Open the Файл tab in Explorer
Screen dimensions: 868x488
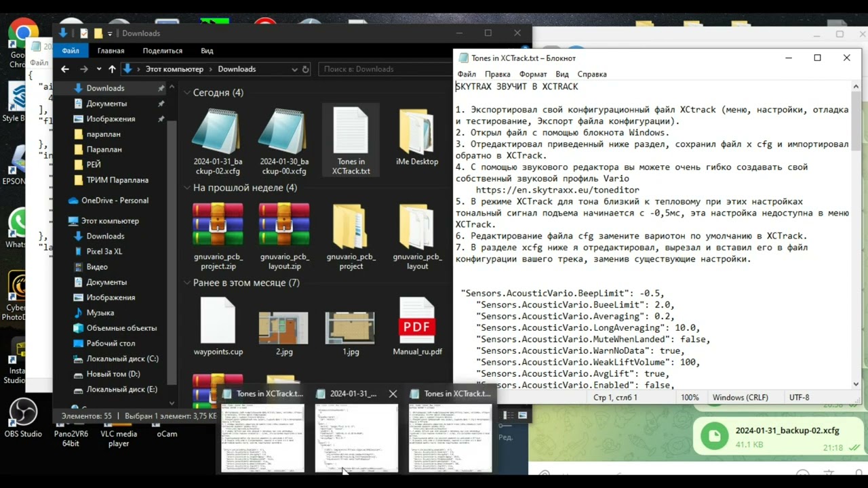[x=71, y=51]
